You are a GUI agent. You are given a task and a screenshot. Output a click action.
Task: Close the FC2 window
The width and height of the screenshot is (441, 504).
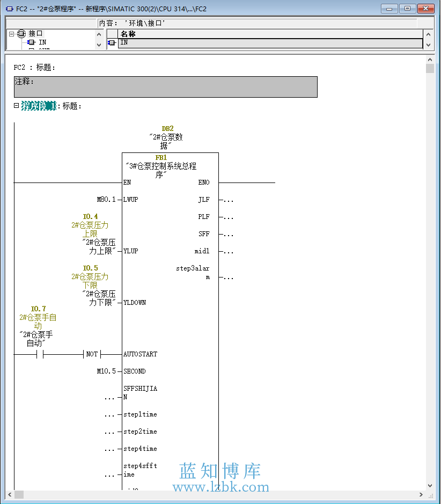(x=426, y=9)
